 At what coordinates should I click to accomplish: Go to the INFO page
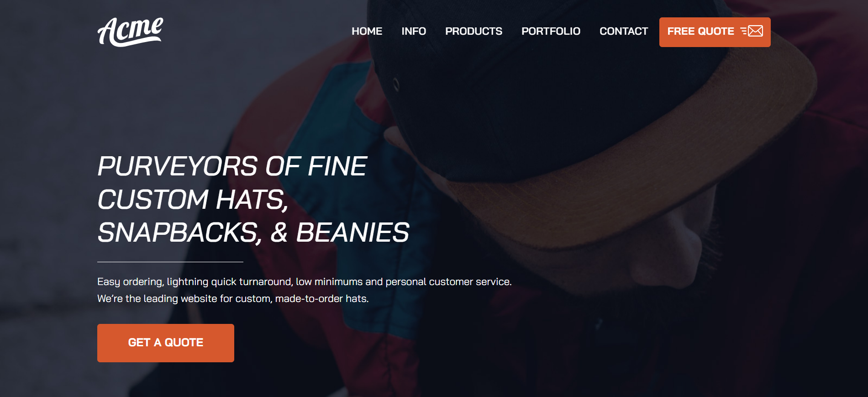coord(414,31)
